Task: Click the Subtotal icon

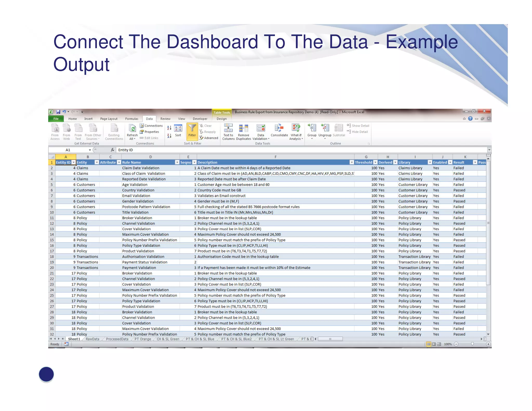Action: 339,130
